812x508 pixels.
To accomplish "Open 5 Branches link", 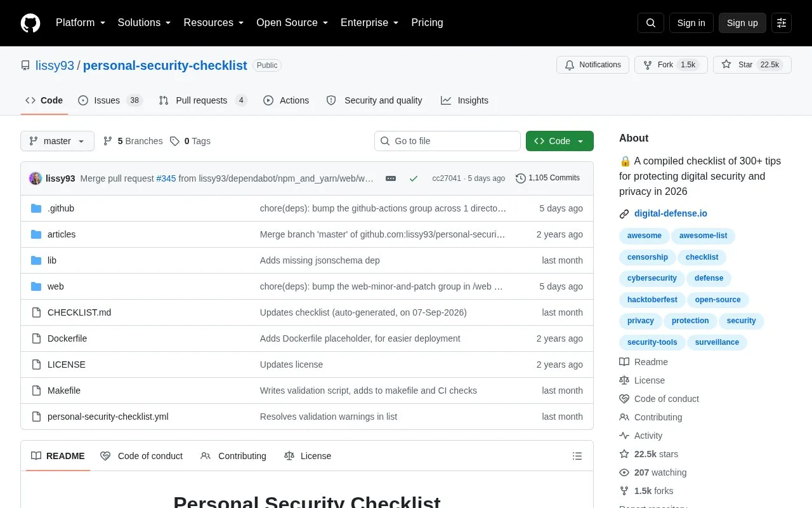I will click(133, 141).
